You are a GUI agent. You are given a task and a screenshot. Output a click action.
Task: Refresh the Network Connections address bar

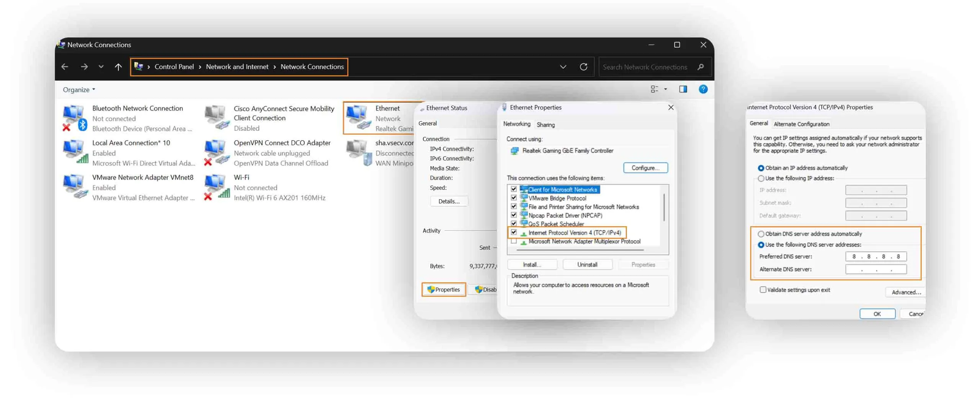click(x=583, y=67)
